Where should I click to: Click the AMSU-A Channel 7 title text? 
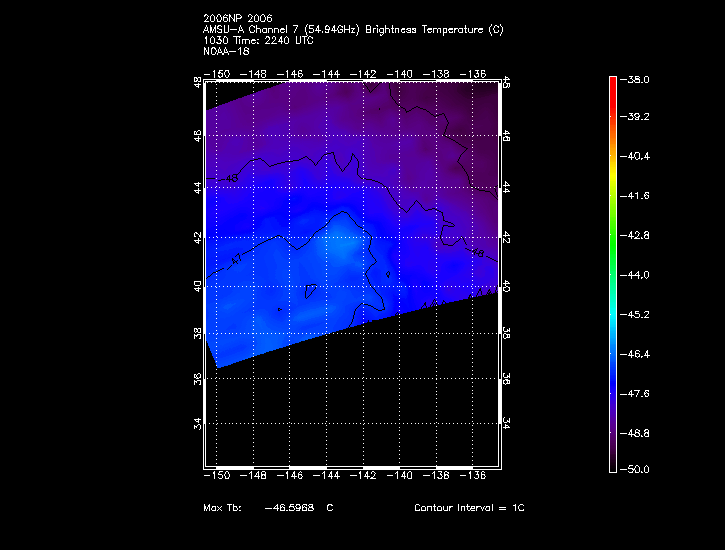click(352, 30)
